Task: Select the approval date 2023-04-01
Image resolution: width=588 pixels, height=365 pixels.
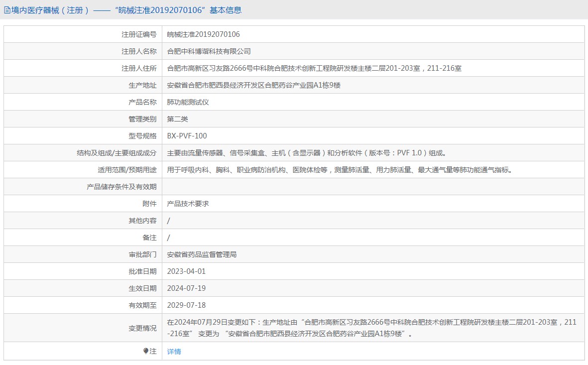Action: pyautogui.click(x=186, y=271)
